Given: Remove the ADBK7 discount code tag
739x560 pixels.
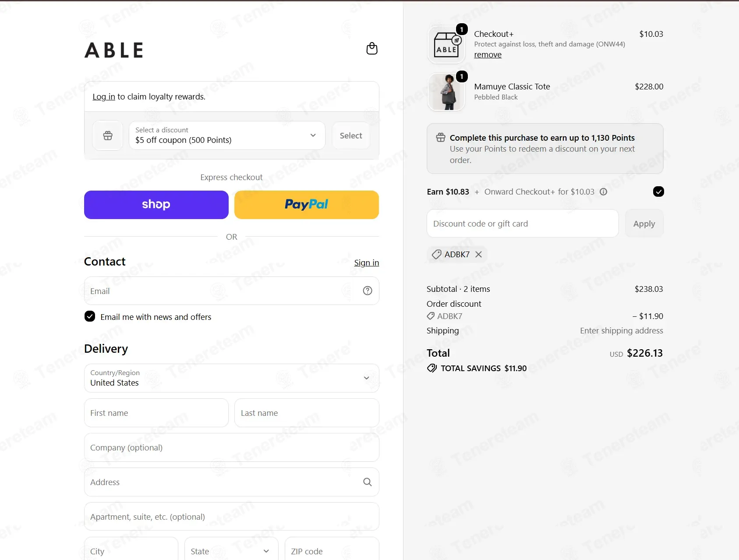Looking at the screenshot, I should [478, 254].
